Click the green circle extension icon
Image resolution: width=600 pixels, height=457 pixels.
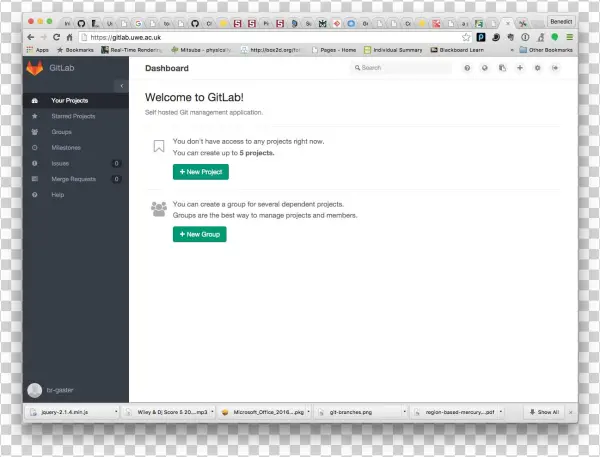[x=555, y=37]
